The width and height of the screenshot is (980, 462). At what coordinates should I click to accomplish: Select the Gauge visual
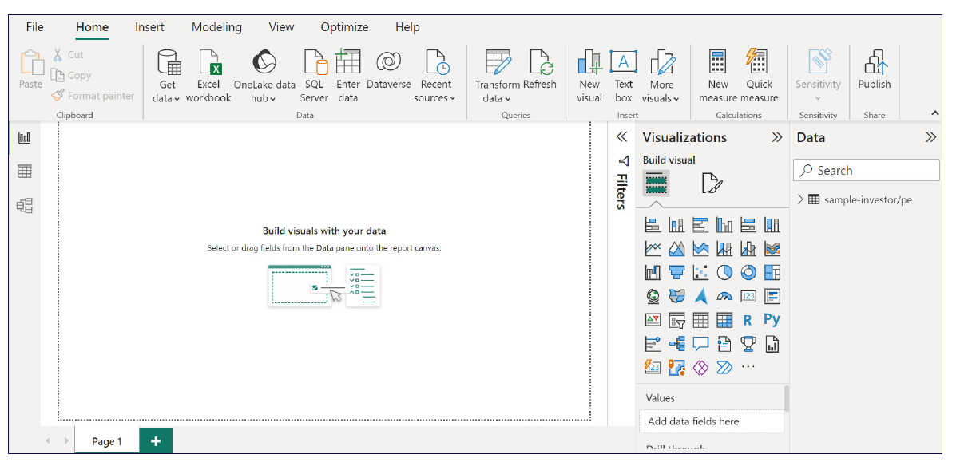(x=724, y=295)
